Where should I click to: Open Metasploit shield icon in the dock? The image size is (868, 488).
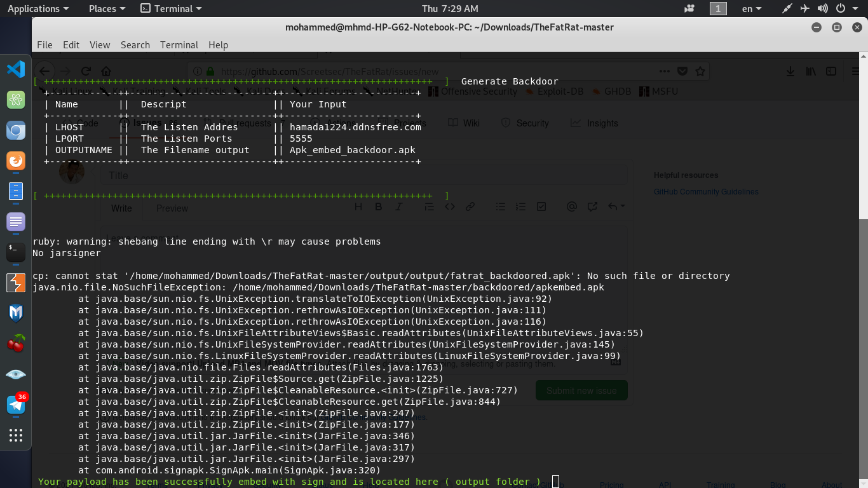click(16, 313)
